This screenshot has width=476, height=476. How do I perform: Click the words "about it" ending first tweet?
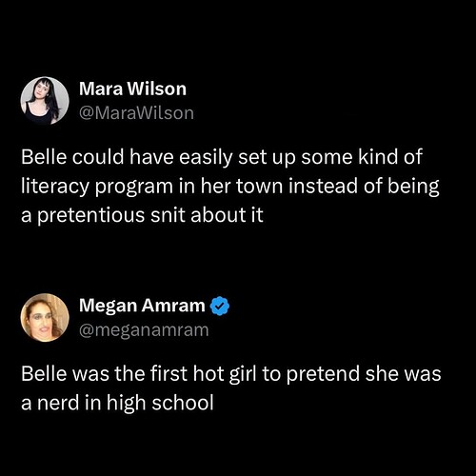pyautogui.click(x=227, y=215)
